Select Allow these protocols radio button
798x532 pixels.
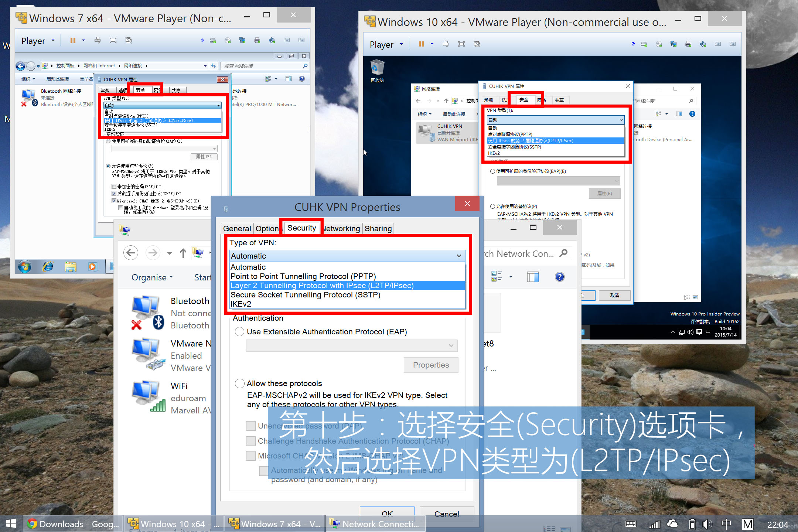point(240,383)
